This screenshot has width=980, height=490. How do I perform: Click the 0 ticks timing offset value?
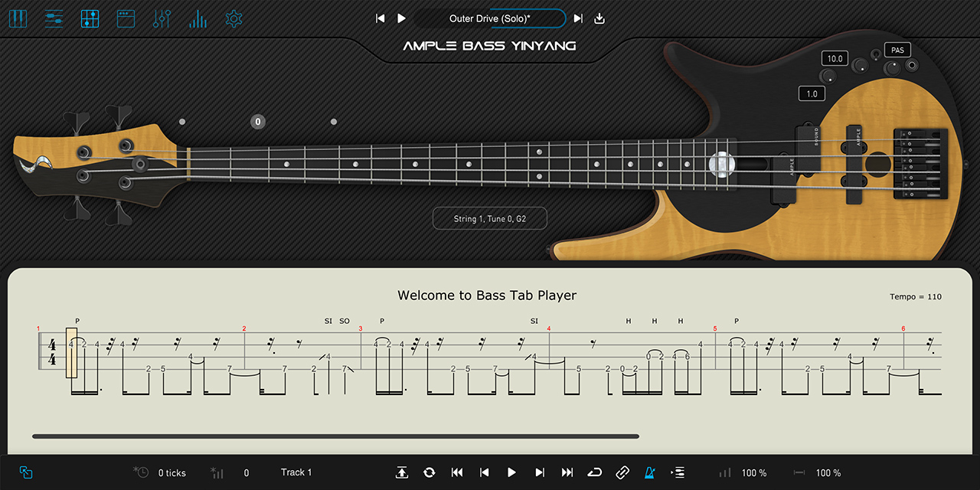coord(172,473)
